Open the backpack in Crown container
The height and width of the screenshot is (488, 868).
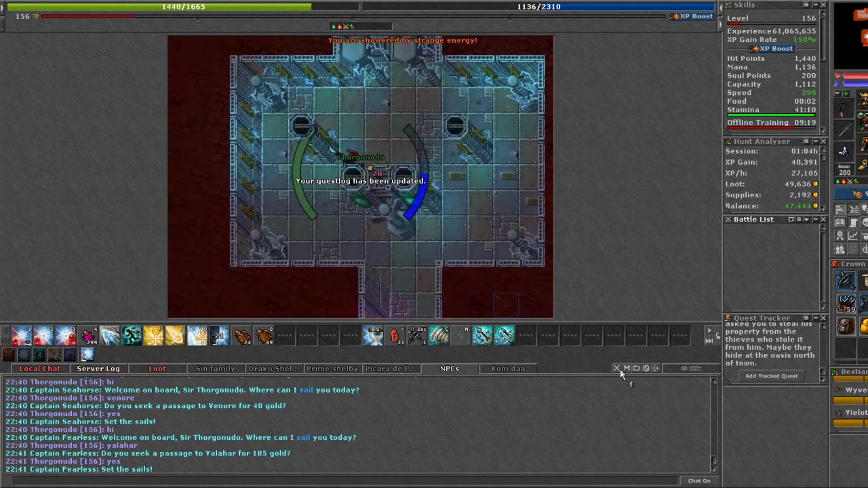click(x=846, y=327)
